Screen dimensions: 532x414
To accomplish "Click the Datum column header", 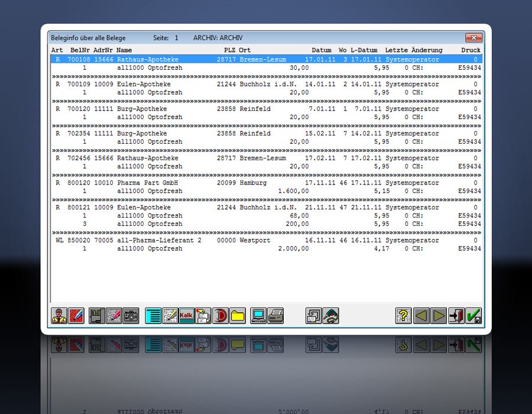I will [x=322, y=50].
